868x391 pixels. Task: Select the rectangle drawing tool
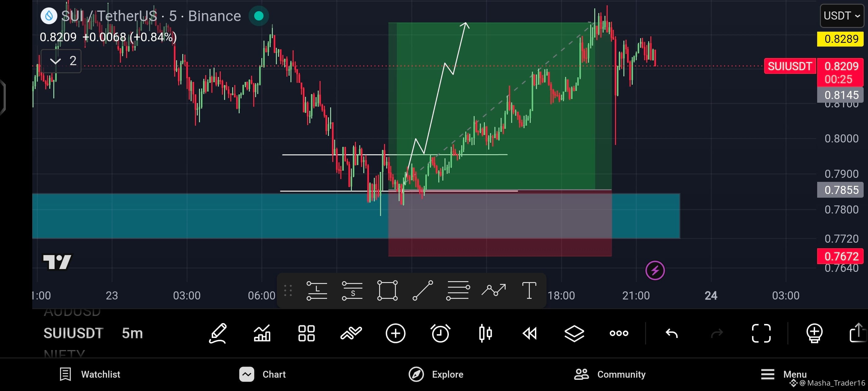pyautogui.click(x=387, y=290)
